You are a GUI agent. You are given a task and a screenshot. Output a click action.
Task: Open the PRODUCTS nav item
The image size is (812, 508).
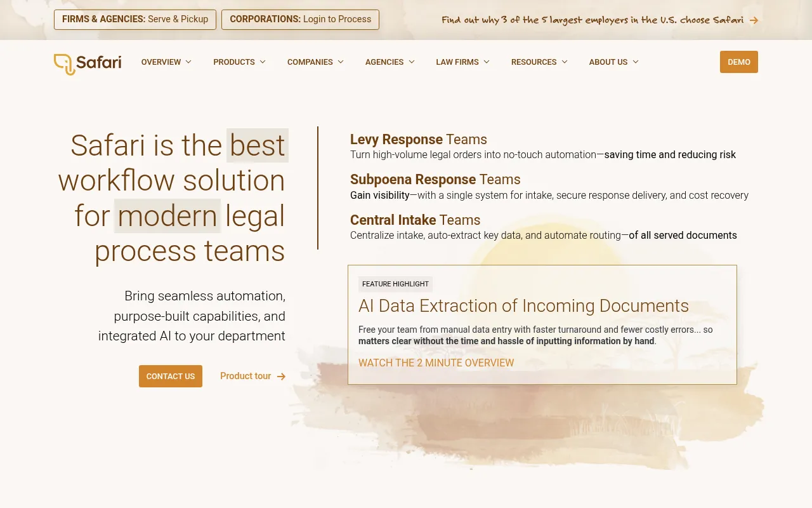point(234,62)
